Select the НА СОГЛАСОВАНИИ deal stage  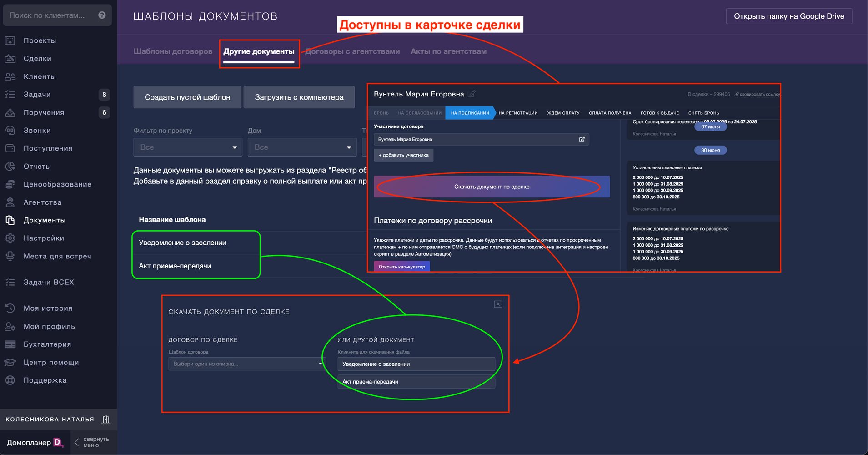(x=420, y=113)
